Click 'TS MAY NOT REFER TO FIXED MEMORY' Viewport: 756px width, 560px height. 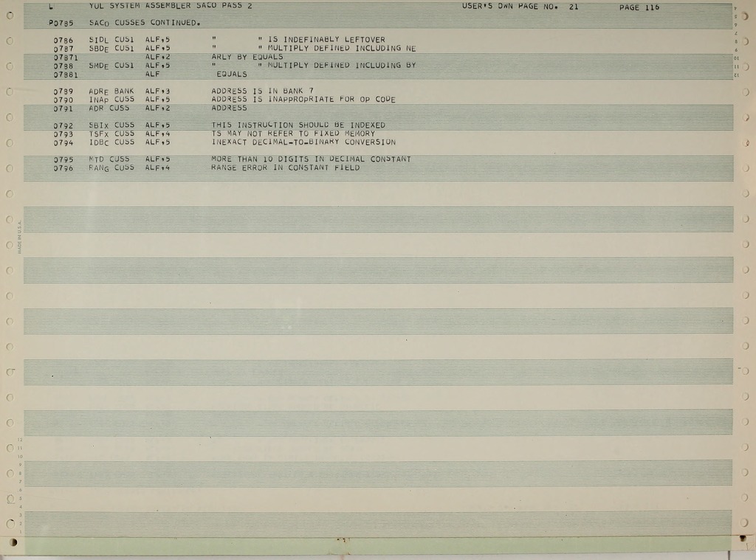[293, 134]
